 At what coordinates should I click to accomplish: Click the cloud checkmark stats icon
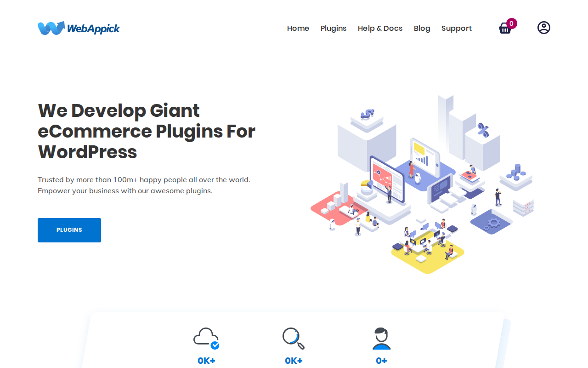click(x=206, y=339)
